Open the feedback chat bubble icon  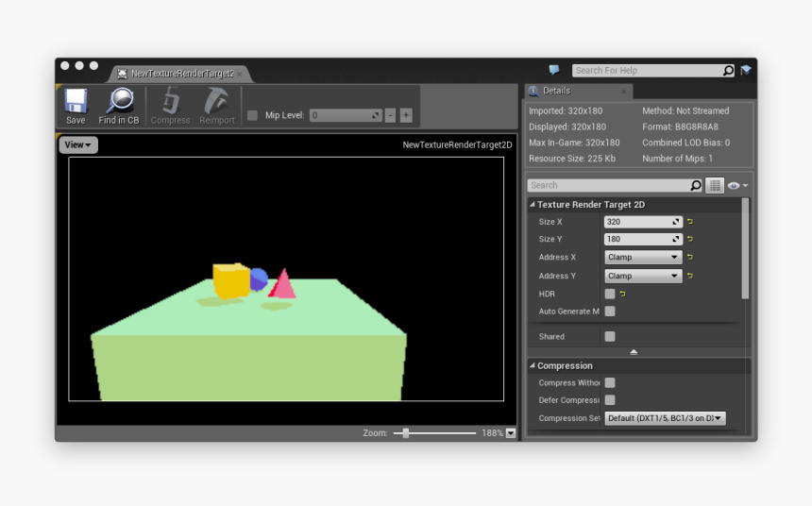coord(554,70)
